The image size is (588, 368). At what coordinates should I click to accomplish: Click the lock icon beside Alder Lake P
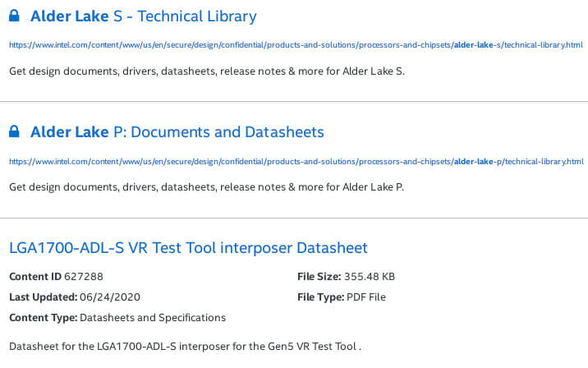(15, 132)
